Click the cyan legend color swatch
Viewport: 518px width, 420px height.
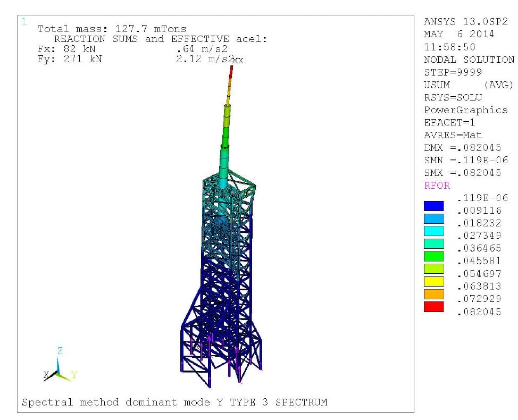[x=434, y=231]
